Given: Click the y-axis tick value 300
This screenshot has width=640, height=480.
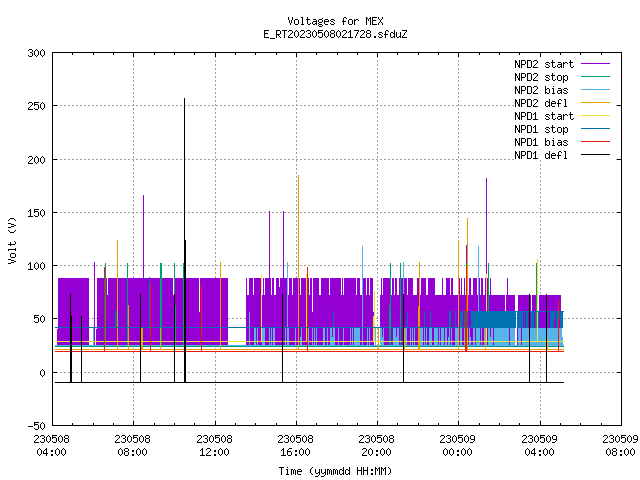Looking at the screenshot, I should [36, 53].
